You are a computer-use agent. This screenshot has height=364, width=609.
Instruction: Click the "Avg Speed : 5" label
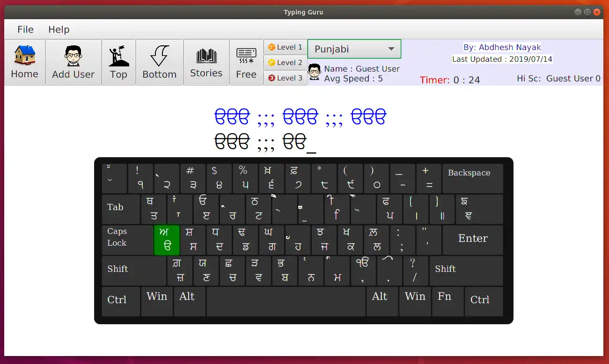[x=353, y=78]
